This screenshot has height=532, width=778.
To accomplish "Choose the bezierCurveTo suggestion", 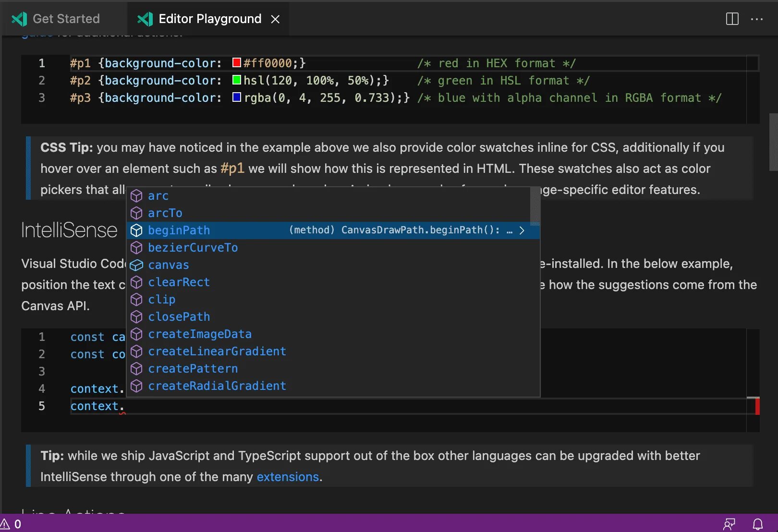I will tap(333, 248).
